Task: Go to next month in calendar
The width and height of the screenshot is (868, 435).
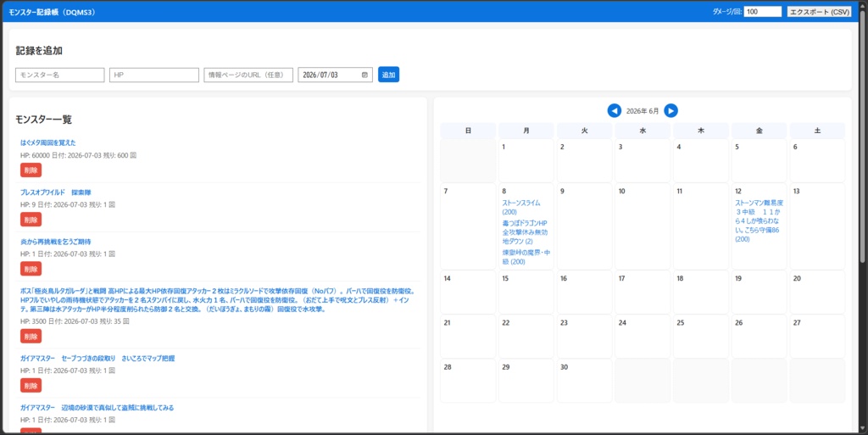Action: [x=671, y=111]
